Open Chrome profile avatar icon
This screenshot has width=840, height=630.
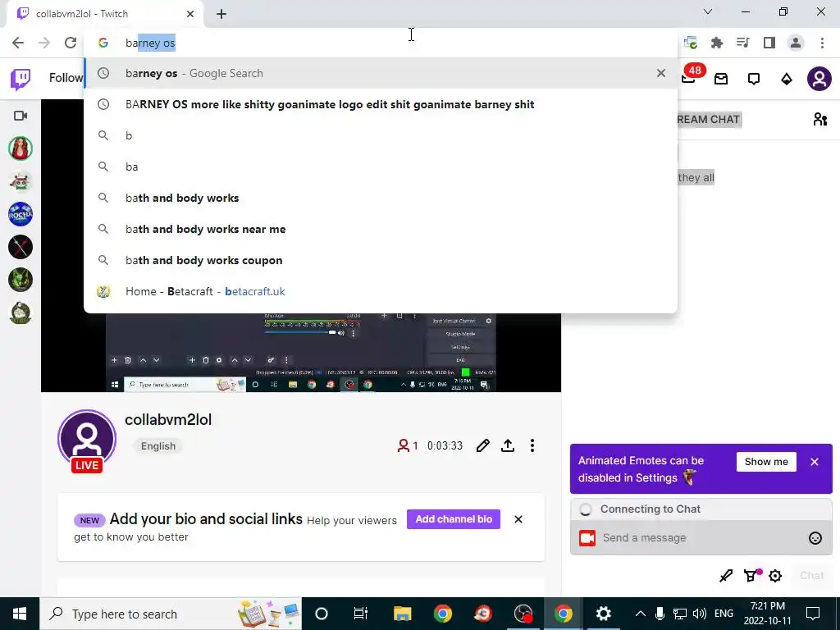pos(796,43)
